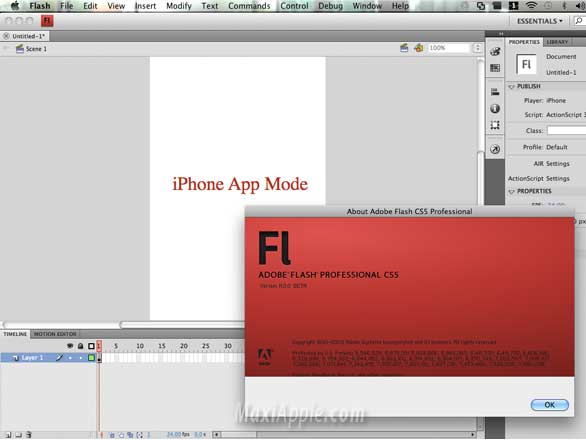
Task: Click the New Layer icon in timeline
Action: tap(8, 435)
